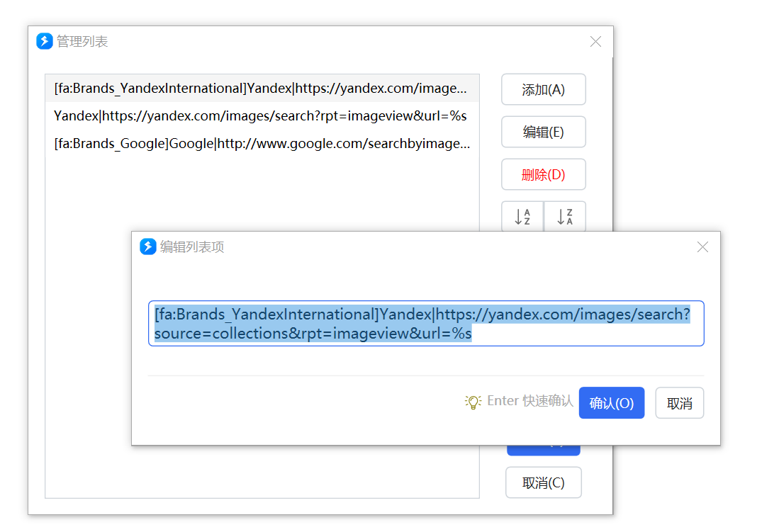Screen dimensions: 757x532
Task: Click 取消(C) in the 管理列表 window
Action: click(x=544, y=482)
